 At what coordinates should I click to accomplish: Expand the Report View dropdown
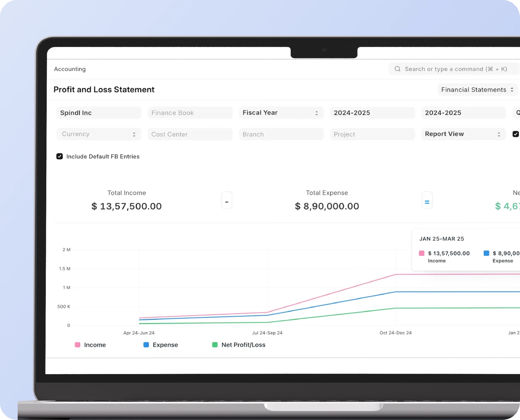pyautogui.click(x=463, y=134)
